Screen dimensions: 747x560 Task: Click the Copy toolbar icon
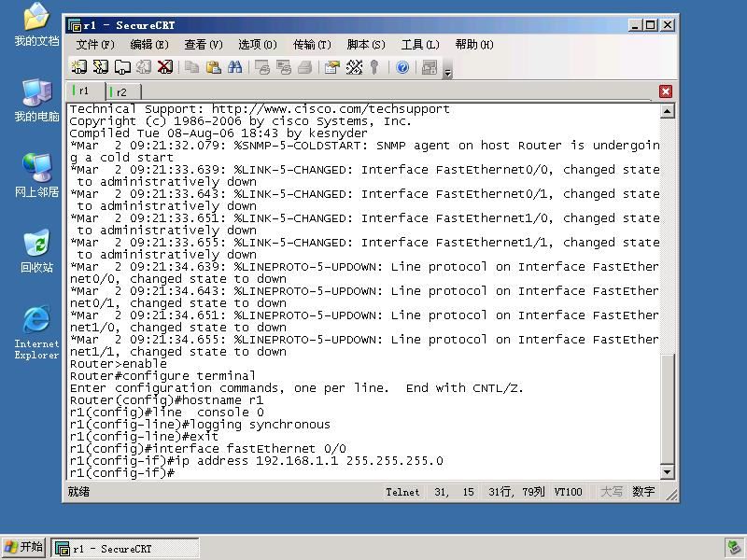192,67
